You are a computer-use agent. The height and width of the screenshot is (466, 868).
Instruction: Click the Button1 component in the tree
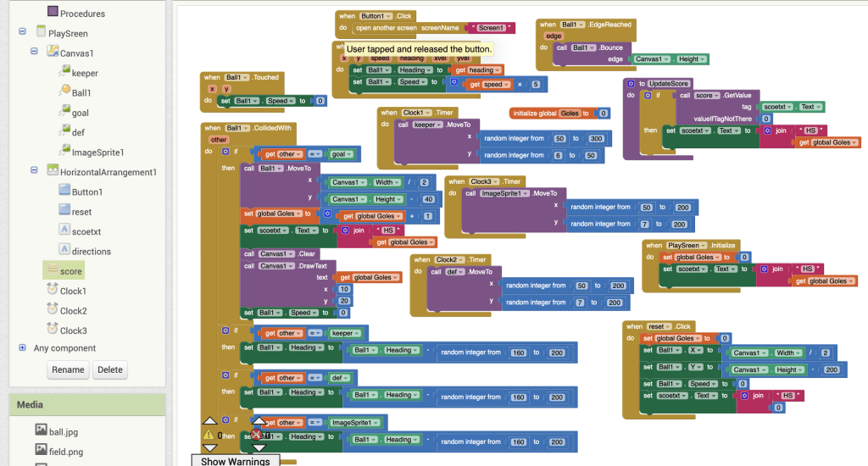click(x=86, y=192)
